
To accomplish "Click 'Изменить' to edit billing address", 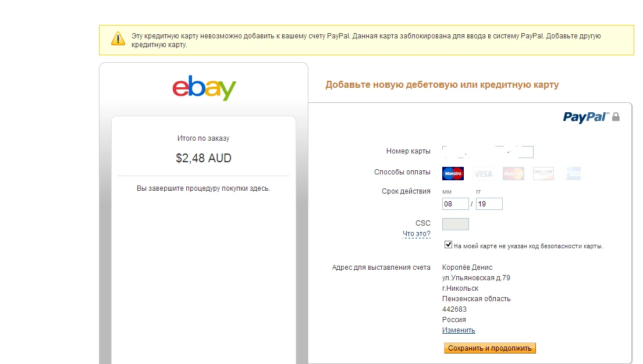I will (x=459, y=330).
